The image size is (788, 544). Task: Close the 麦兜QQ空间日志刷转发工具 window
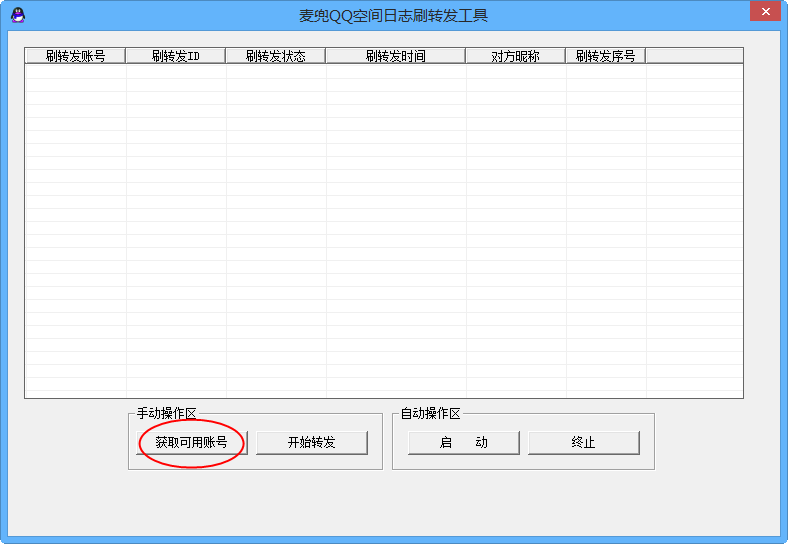(765, 11)
